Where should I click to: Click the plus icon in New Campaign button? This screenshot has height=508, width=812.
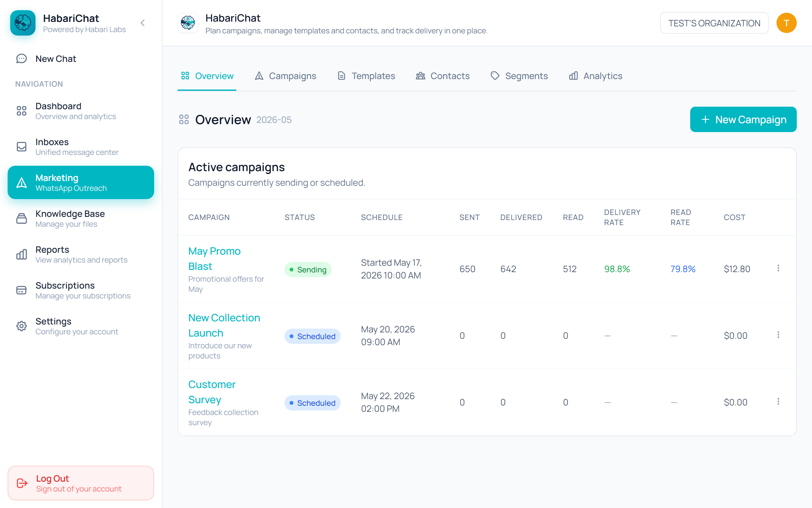(x=705, y=120)
